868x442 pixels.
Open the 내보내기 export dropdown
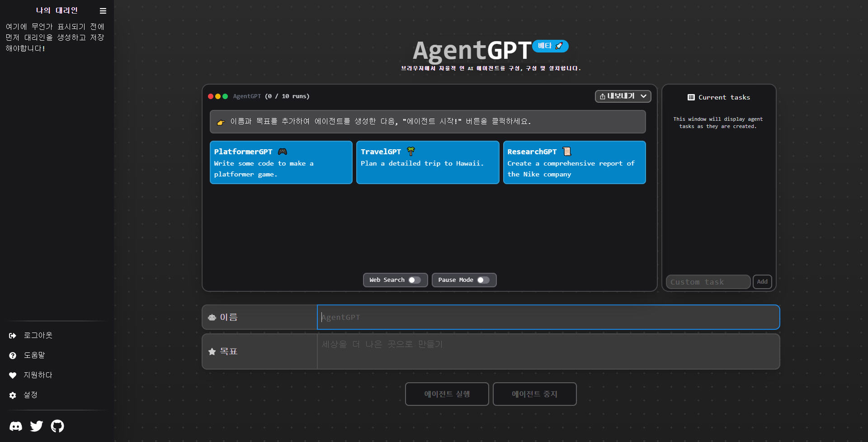[x=623, y=96]
